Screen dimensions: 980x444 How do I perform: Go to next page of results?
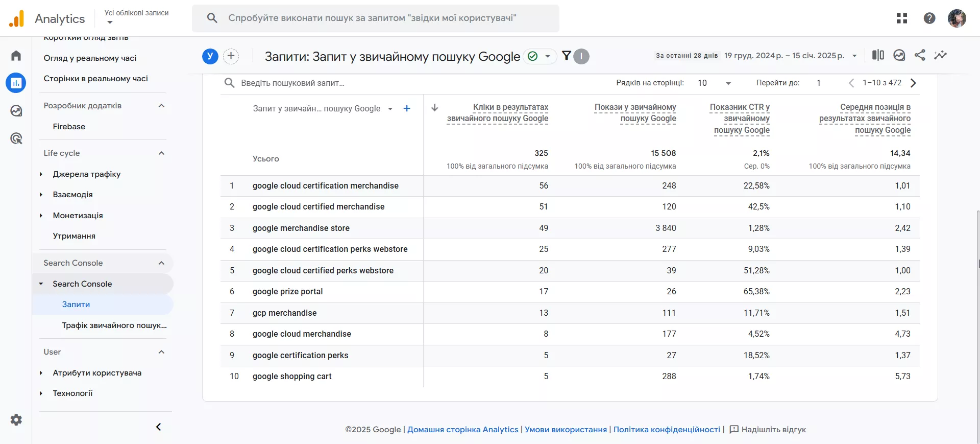coord(913,83)
